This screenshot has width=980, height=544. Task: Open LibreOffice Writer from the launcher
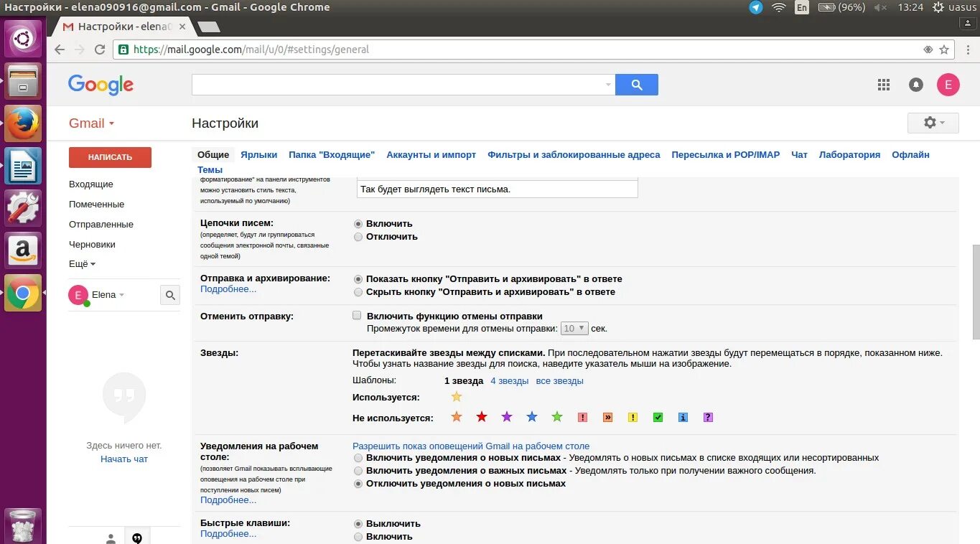23,166
